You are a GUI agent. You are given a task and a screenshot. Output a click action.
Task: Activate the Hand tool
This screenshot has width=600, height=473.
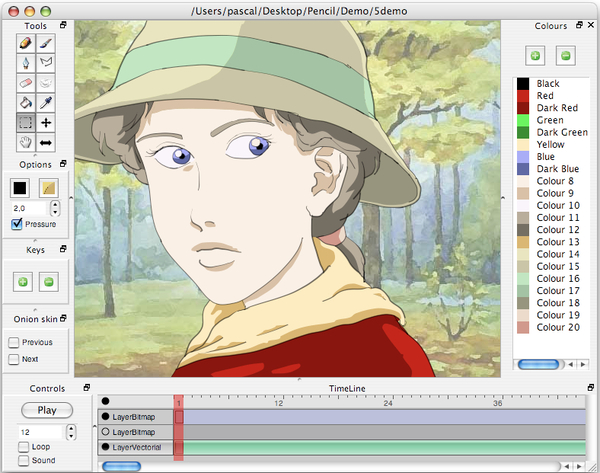pos(24,143)
